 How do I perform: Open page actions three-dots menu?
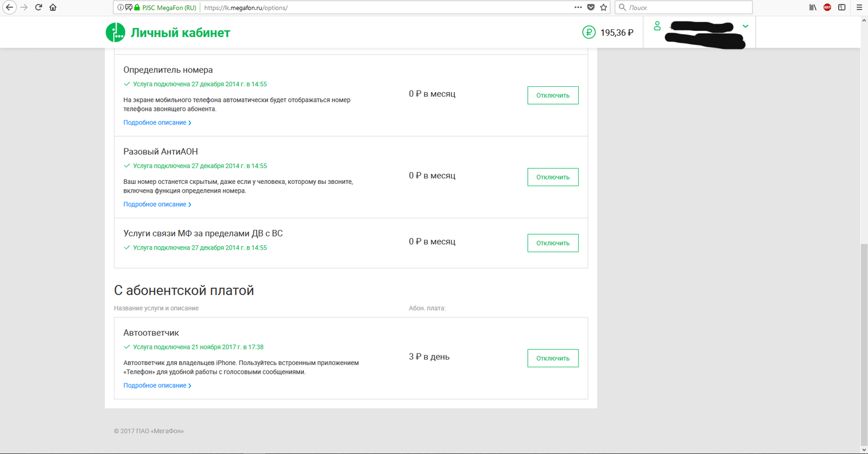(578, 8)
